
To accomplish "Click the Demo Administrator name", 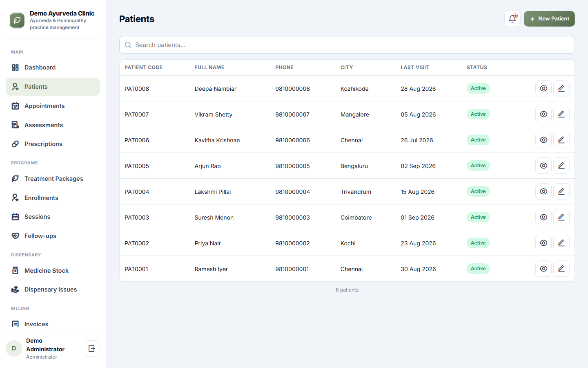I will point(45,345).
